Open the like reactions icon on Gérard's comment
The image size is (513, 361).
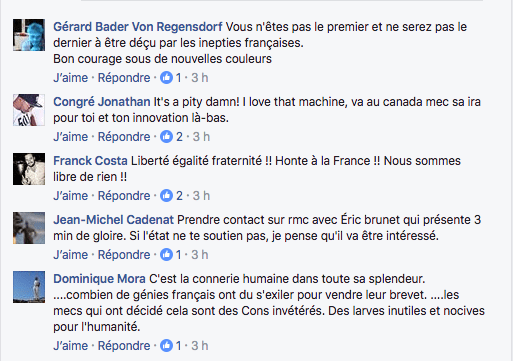click(x=166, y=78)
